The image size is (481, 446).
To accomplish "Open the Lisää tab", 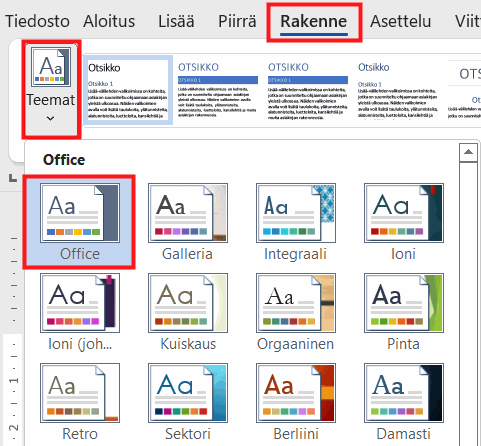I will click(176, 21).
